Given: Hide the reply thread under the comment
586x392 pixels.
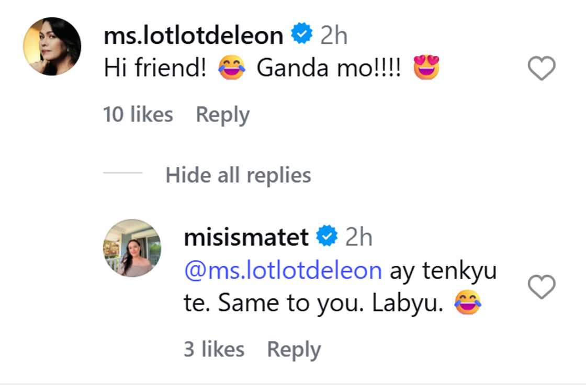Looking at the screenshot, I should (x=239, y=175).
